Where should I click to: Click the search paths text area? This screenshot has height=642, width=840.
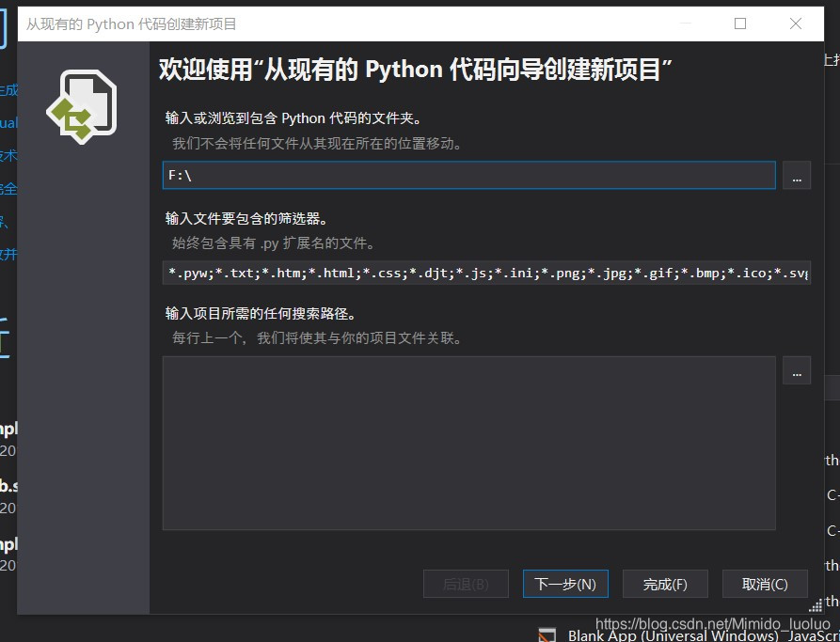coord(468,443)
